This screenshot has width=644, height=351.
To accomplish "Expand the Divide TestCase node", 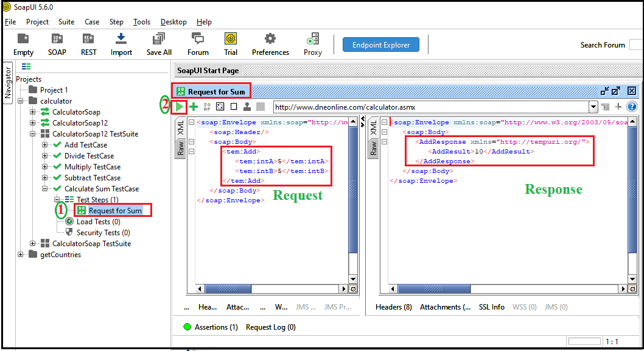I will click(45, 156).
